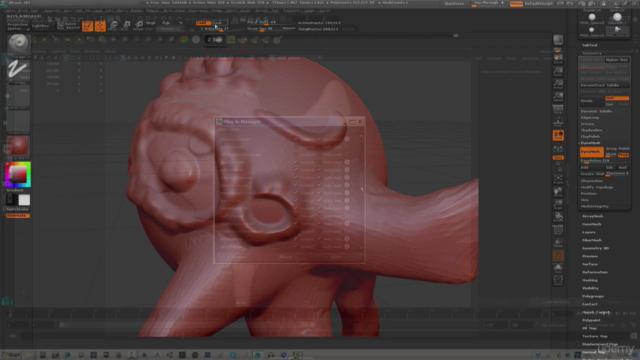Open the Deformation subpalette
This screenshot has width=640, height=360.
pos(595,272)
